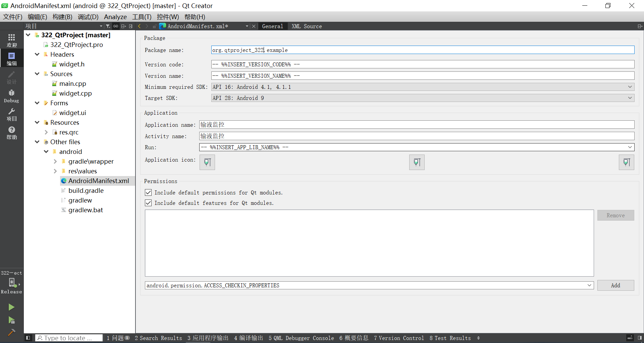Build the project with the hammer
This screenshot has height=343, width=644.
coord(11,332)
